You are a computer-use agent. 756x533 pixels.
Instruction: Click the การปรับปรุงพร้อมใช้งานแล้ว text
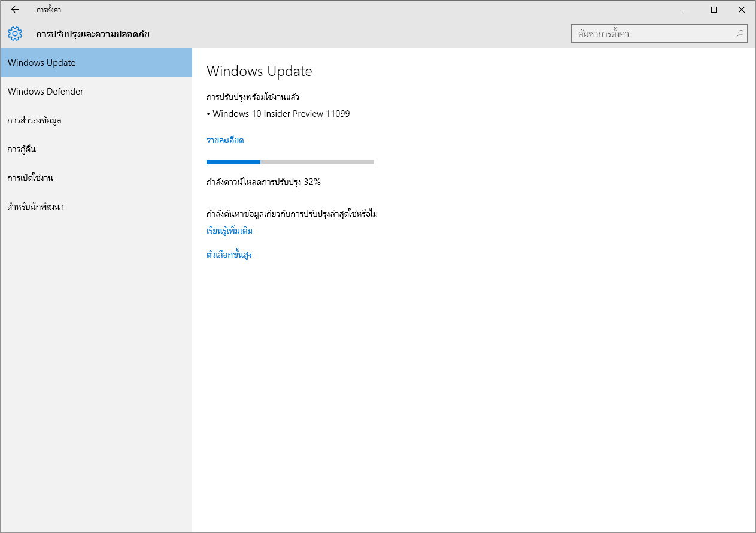pos(253,96)
